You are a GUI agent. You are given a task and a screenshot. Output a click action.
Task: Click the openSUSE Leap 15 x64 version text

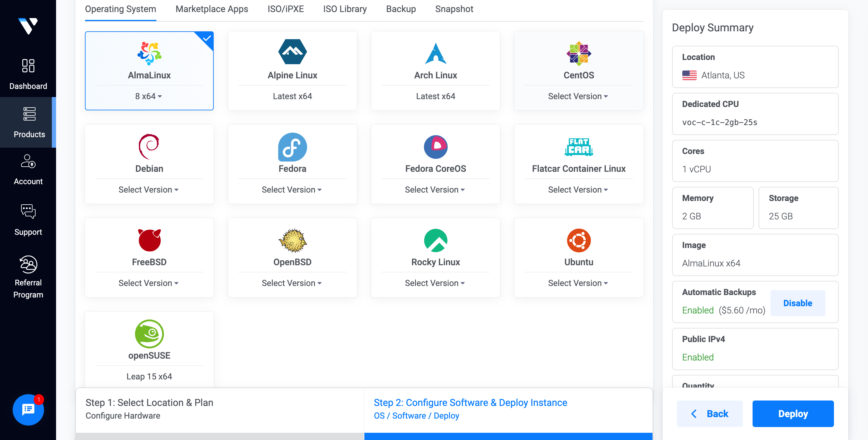(149, 376)
